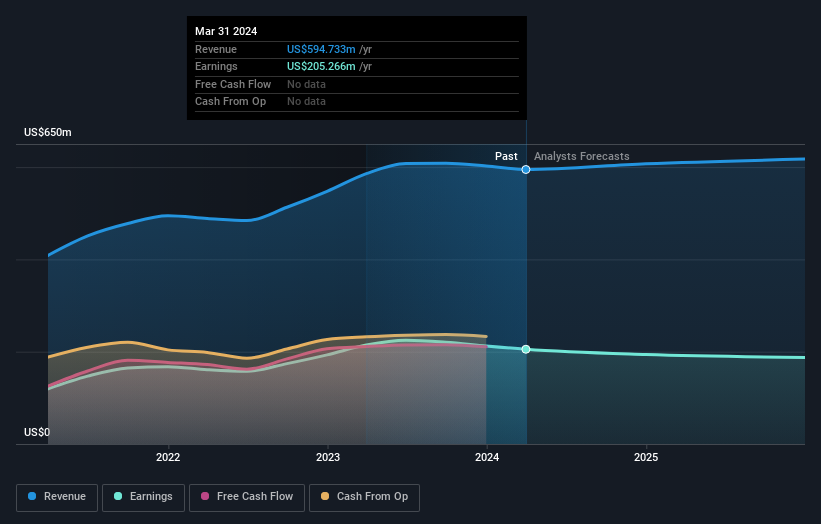
Task: Click the US$594.733m revenue value
Action: [321, 49]
